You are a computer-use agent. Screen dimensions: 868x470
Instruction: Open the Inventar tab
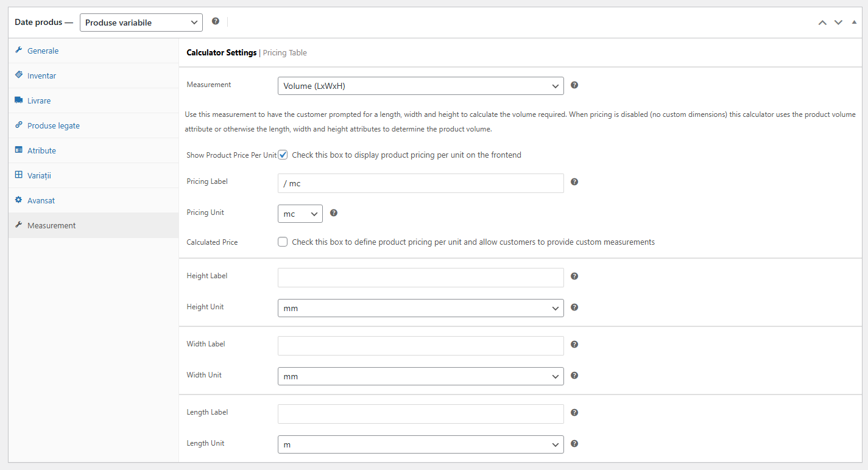pos(41,75)
